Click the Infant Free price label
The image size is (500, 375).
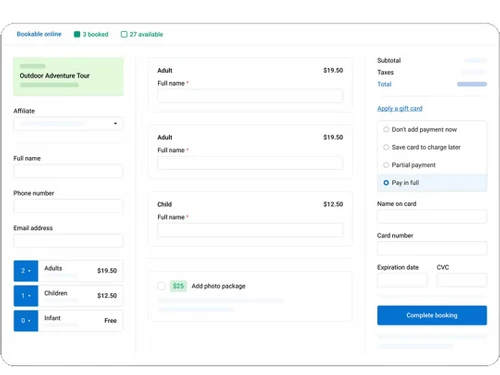pos(110,321)
